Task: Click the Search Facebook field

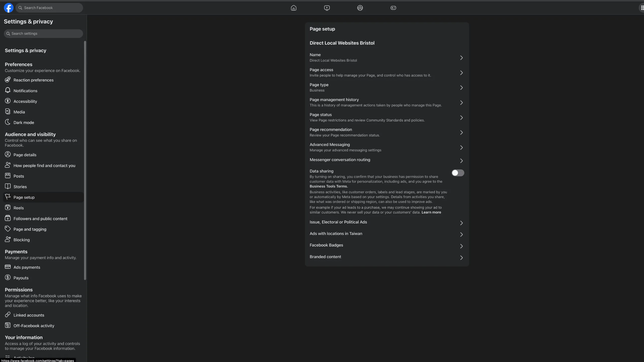Action: click(49, 8)
